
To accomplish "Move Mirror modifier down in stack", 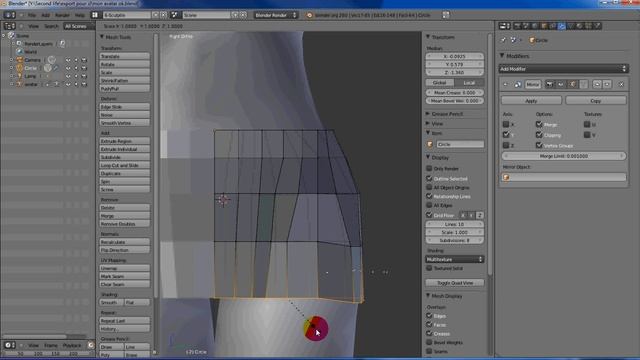I will pyautogui.click(x=607, y=84).
